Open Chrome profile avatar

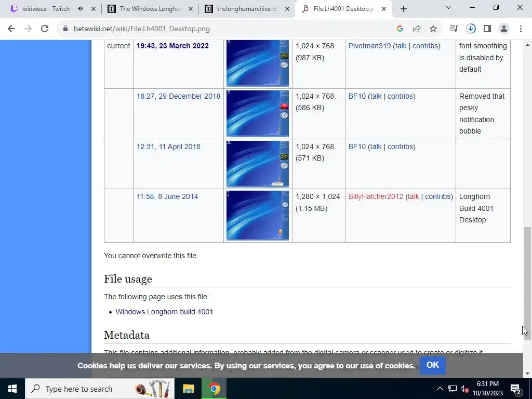[x=504, y=29]
